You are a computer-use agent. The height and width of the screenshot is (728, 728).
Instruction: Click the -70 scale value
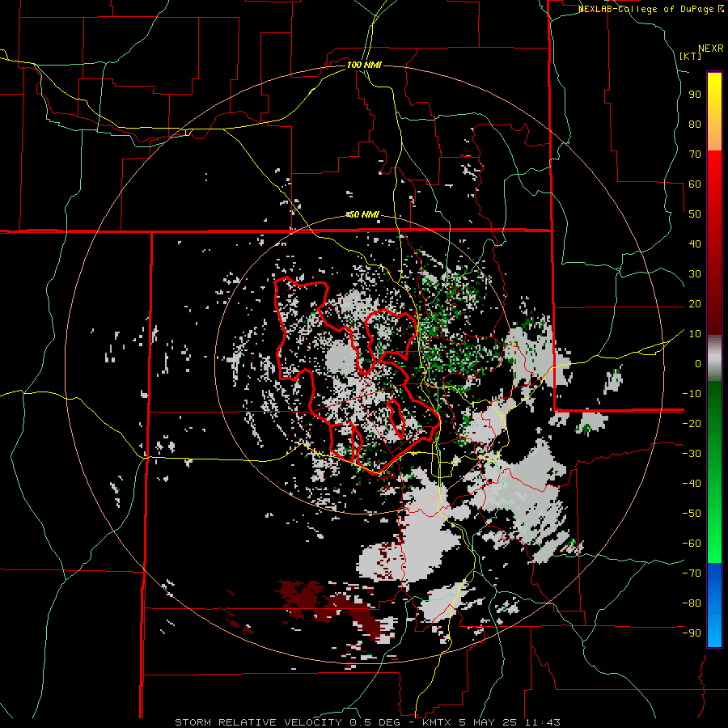pos(692,574)
